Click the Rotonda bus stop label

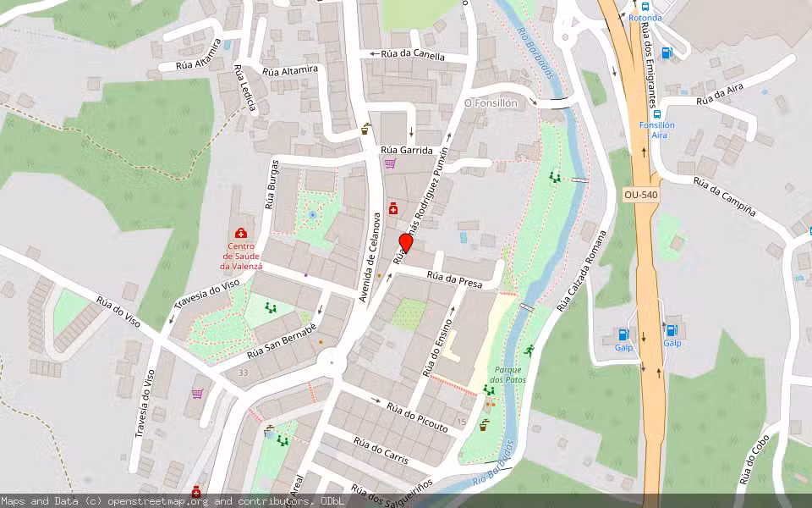pyautogui.click(x=645, y=18)
